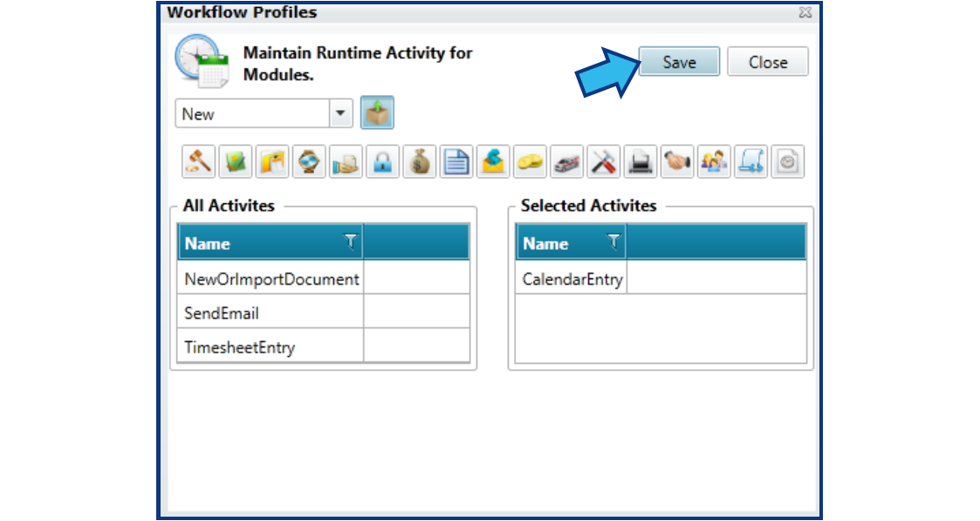
Task: Click the printer module icon
Action: (x=641, y=161)
